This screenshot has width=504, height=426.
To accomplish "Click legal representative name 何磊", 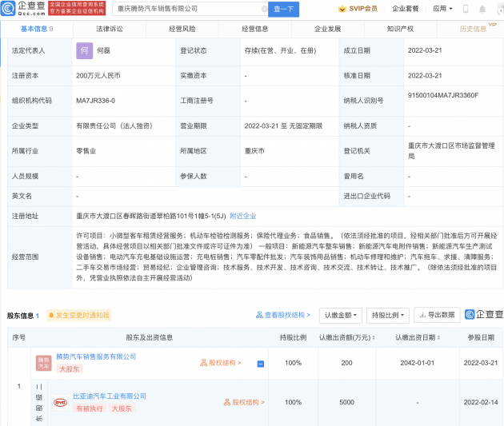I will click(103, 50).
